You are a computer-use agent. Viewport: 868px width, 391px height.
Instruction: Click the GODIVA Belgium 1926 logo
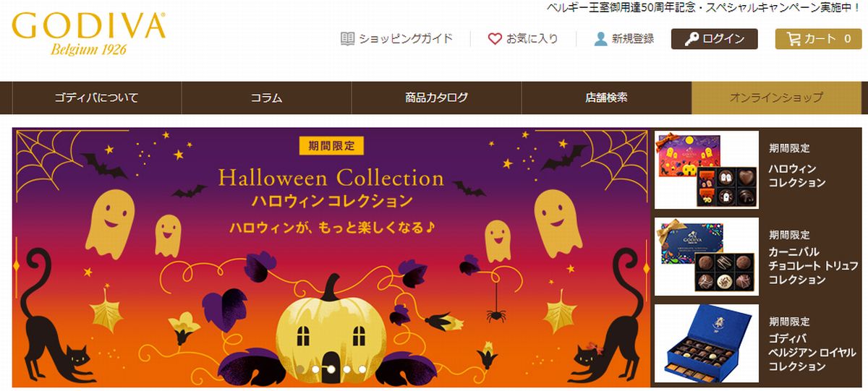pos(89,33)
